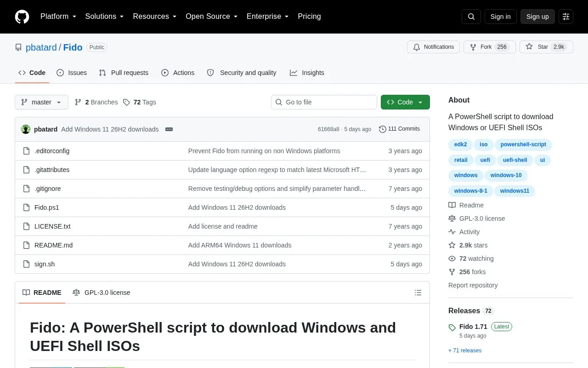Open the README.md file
Image resolution: width=588 pixels, height=368 pixels.
(53, 245)
